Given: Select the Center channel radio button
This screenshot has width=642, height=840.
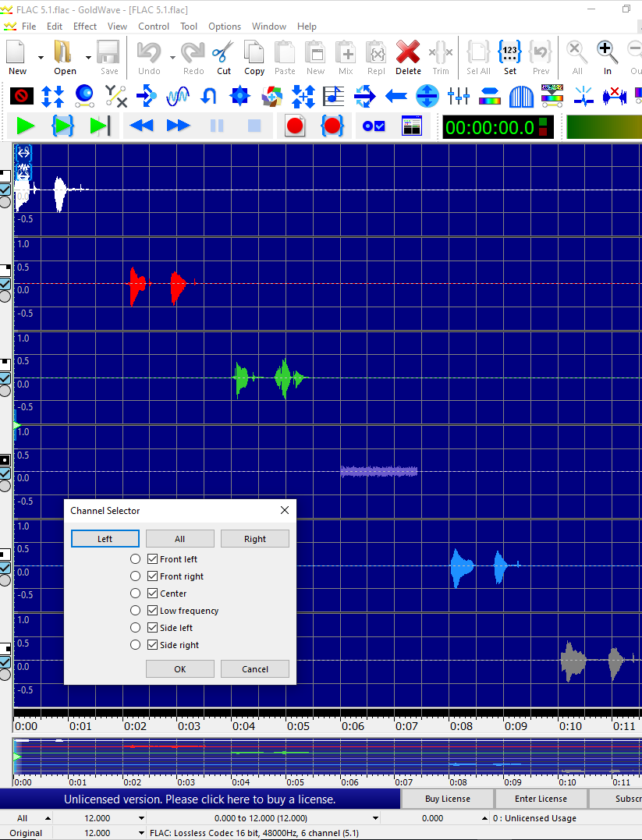Looking at the screenshot, I should coord(136,594).
